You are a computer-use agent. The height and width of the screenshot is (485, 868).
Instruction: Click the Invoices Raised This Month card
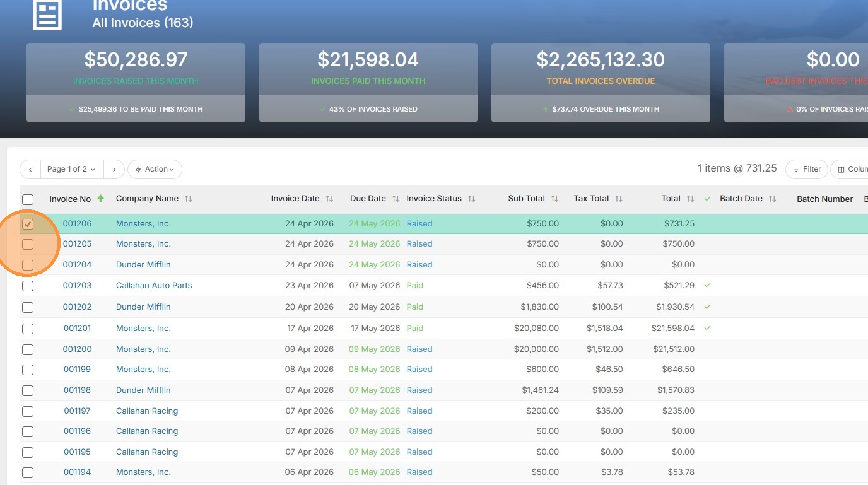(136, 83)
